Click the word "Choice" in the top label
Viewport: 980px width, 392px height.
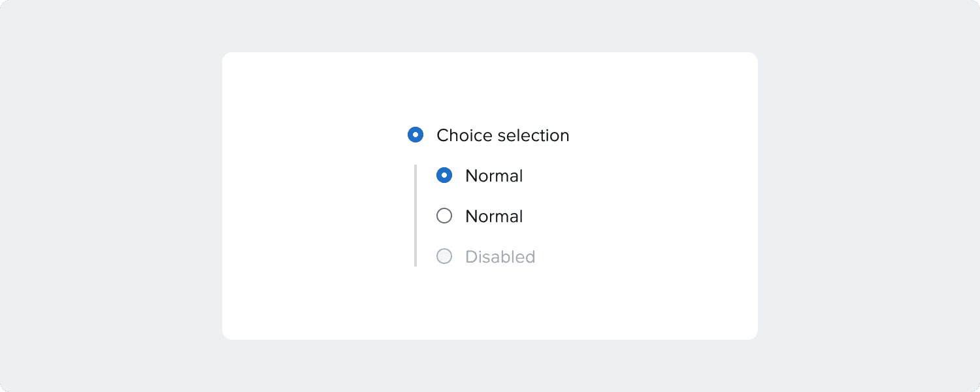tap(464, 135)
